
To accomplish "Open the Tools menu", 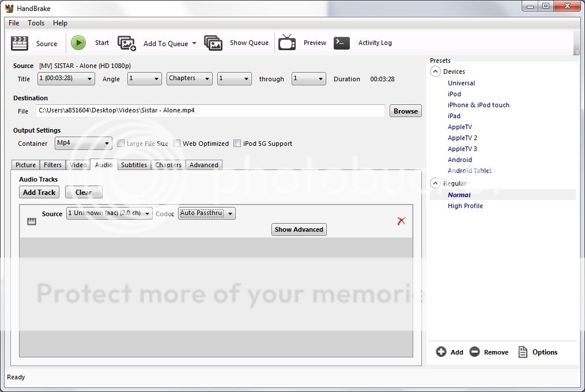I will tap(36, 23).
